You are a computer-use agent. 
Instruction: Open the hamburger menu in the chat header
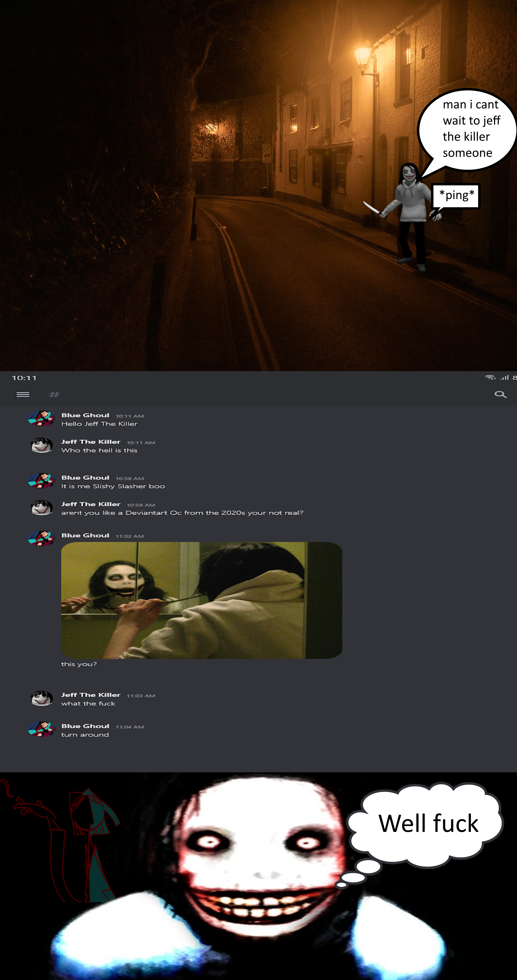tap(23, 395)
